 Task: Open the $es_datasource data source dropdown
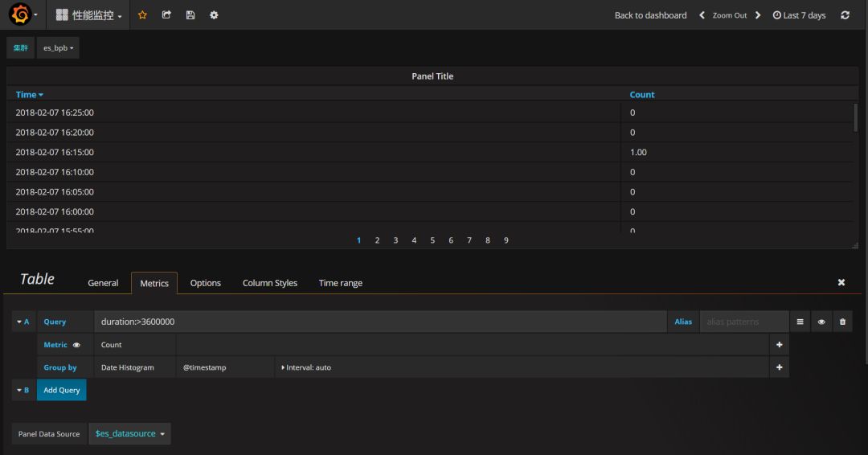(x=129, y=433)
